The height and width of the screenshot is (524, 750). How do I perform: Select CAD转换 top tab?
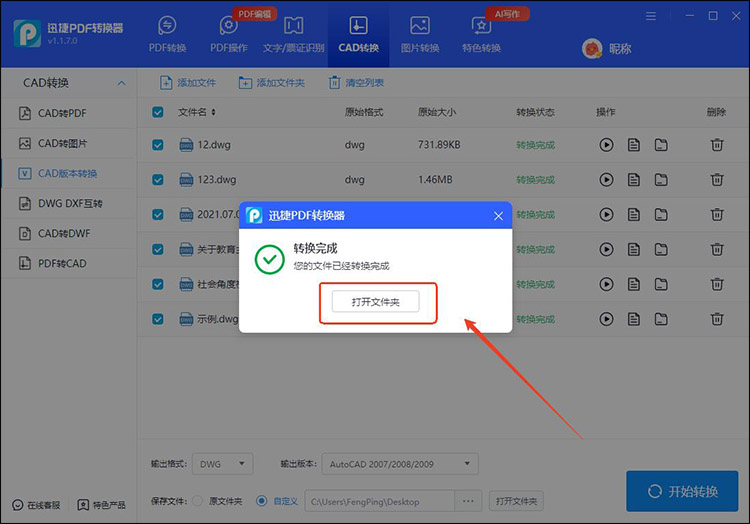pyautogui.click(x=358, y=34)
